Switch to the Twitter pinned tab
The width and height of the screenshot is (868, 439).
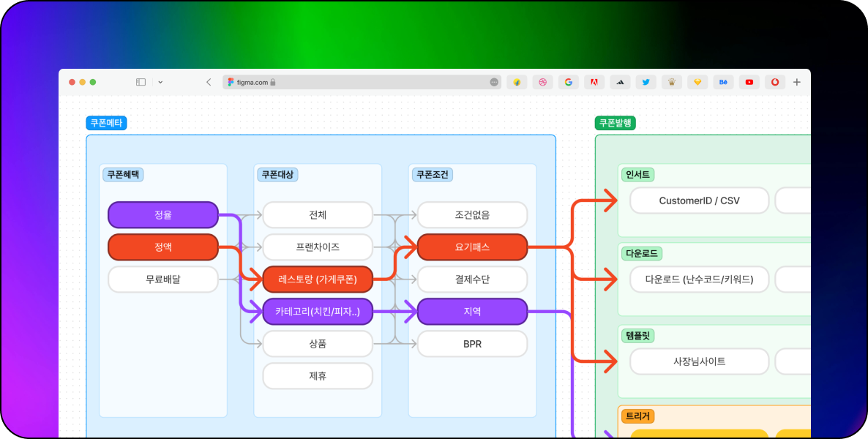[x=646, y=83]
